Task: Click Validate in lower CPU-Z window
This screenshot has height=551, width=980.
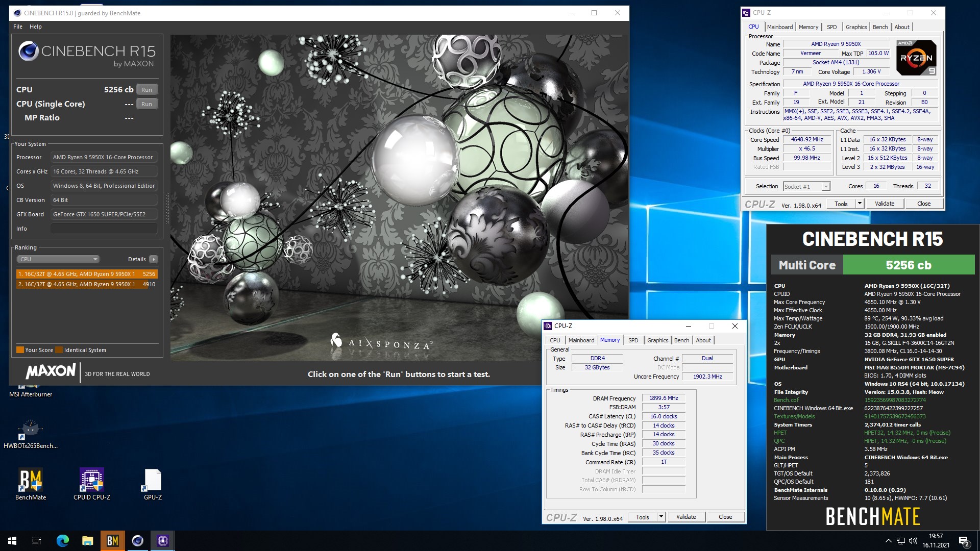Action: pyautogui.click(x=686, y=517)
